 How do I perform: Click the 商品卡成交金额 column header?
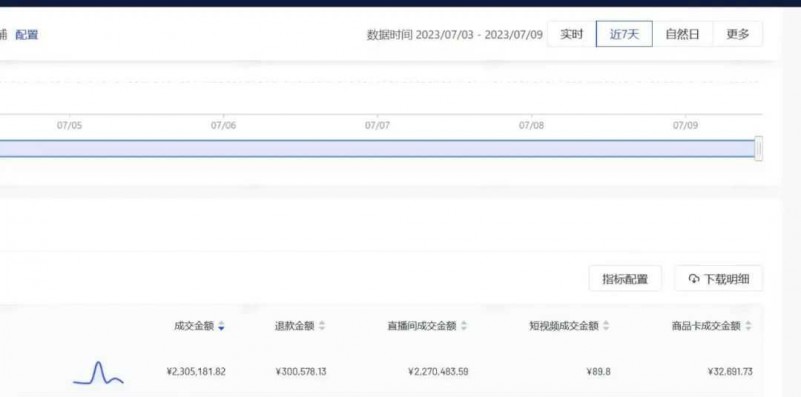pos(706,326)
